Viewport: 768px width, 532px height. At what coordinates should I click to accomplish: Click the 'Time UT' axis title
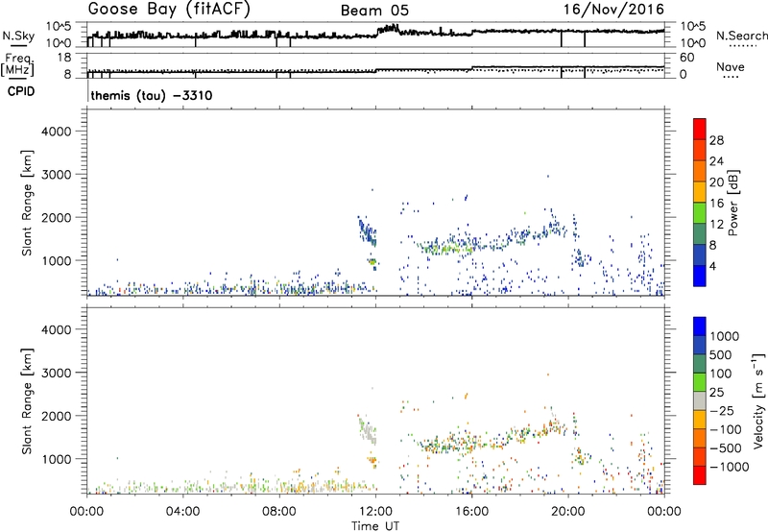(x=375, y=526)
